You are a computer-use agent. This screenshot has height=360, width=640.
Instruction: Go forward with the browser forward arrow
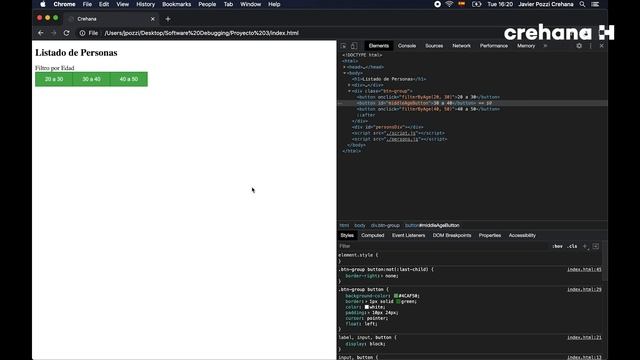click(53, 33)
